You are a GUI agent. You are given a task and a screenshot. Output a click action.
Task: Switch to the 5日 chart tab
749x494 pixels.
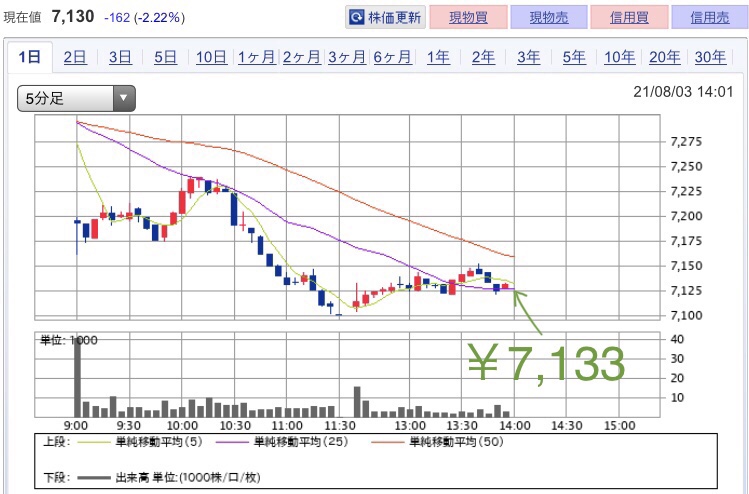(x=165, y=57)
